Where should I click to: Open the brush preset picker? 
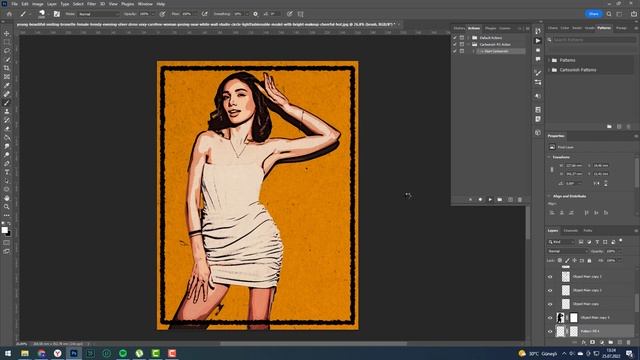click(42, 14)
